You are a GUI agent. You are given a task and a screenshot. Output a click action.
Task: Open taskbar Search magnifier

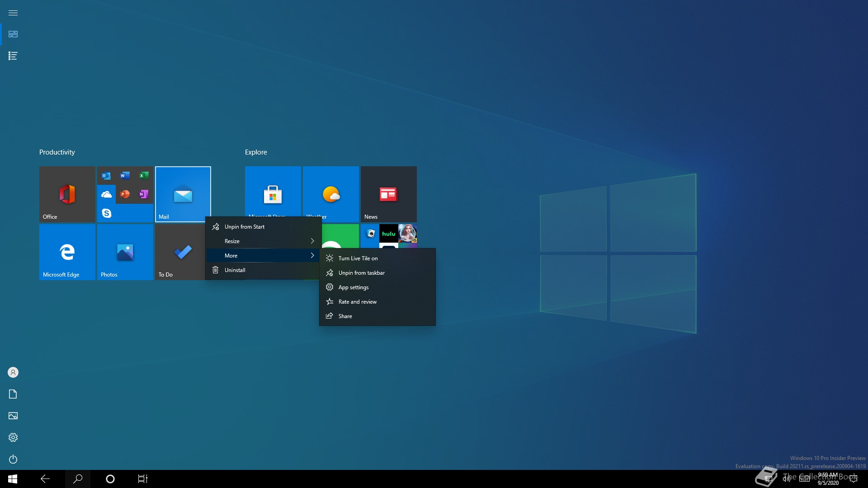point(78,479)
